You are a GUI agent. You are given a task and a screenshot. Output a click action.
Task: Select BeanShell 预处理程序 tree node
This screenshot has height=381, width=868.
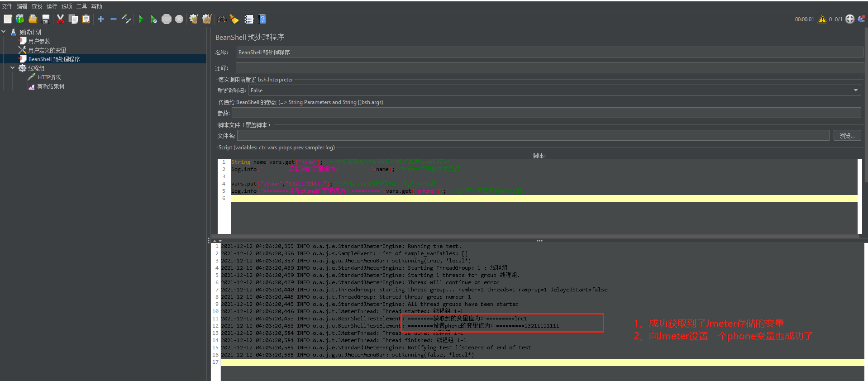[x=54, y=59]
